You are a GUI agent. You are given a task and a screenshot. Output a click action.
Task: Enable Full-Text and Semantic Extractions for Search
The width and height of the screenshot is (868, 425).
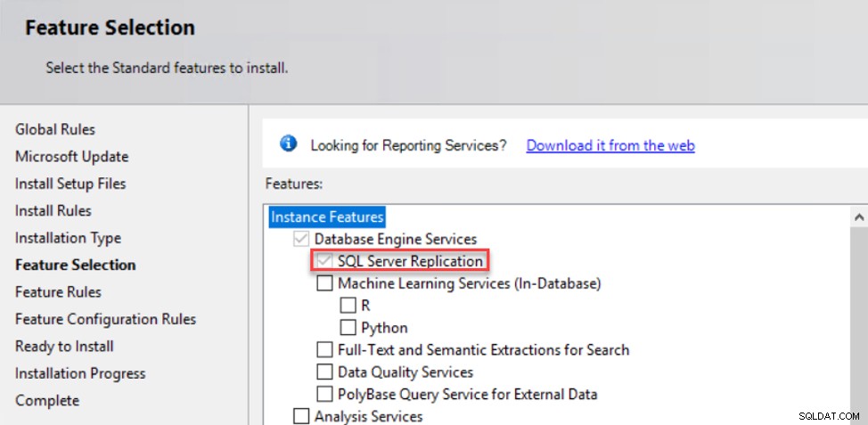point(324,350)
